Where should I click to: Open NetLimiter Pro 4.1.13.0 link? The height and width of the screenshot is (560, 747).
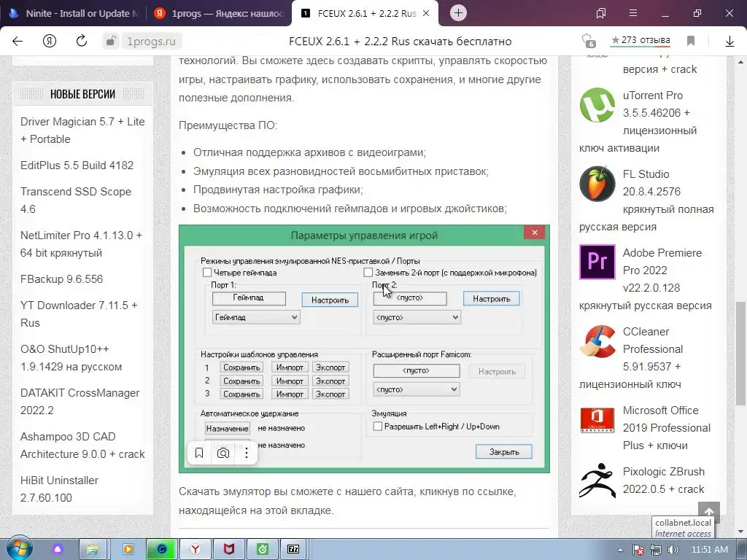[x=81, y=244]
